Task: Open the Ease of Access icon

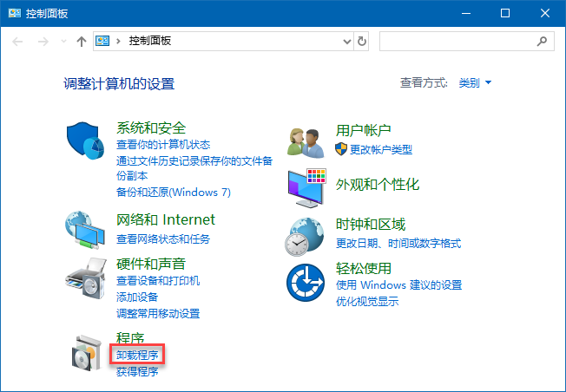Action: coord(306,283)
